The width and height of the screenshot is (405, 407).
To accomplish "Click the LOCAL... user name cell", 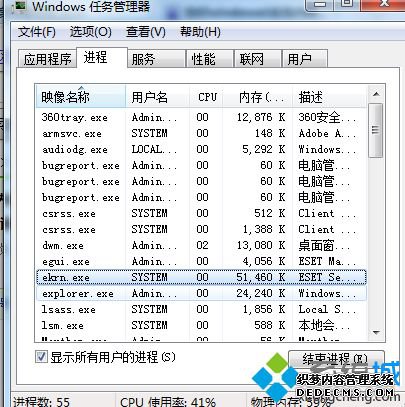I will (154, 149).
